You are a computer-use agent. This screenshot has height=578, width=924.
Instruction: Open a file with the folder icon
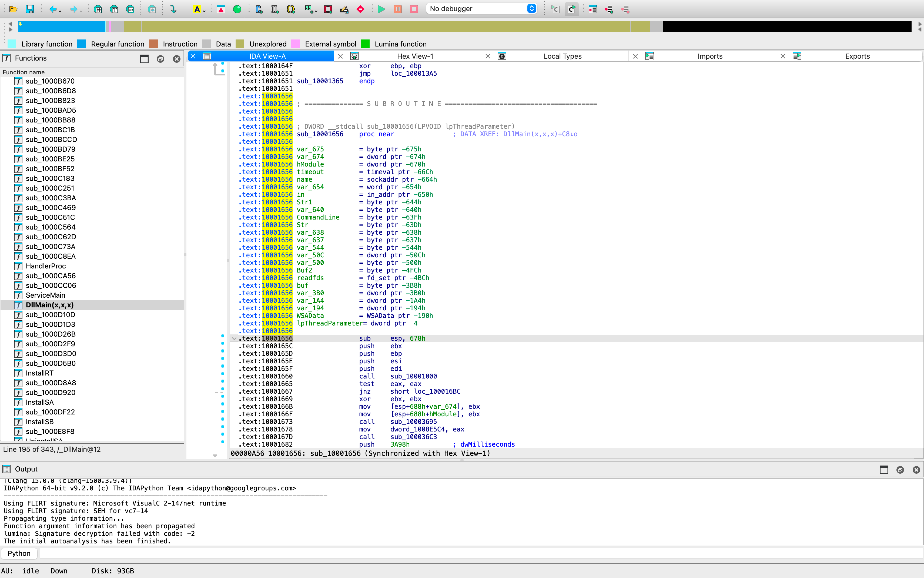[x=13, y=9]
